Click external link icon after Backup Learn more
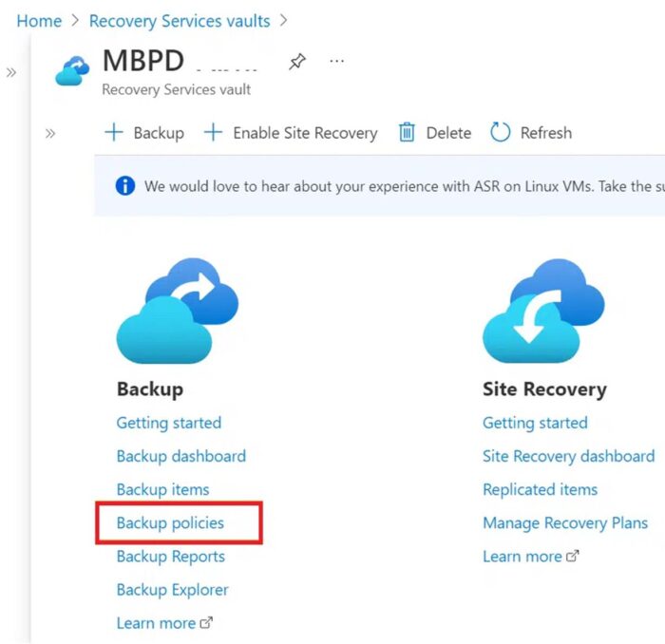665x644 pixels. click(x=206, y=623)
